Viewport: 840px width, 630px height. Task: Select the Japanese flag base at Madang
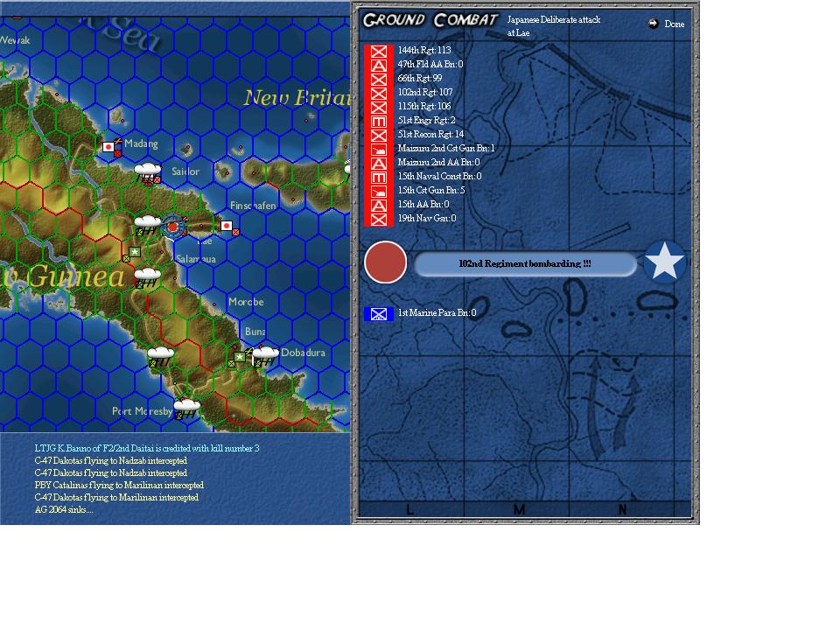[108, 146]
